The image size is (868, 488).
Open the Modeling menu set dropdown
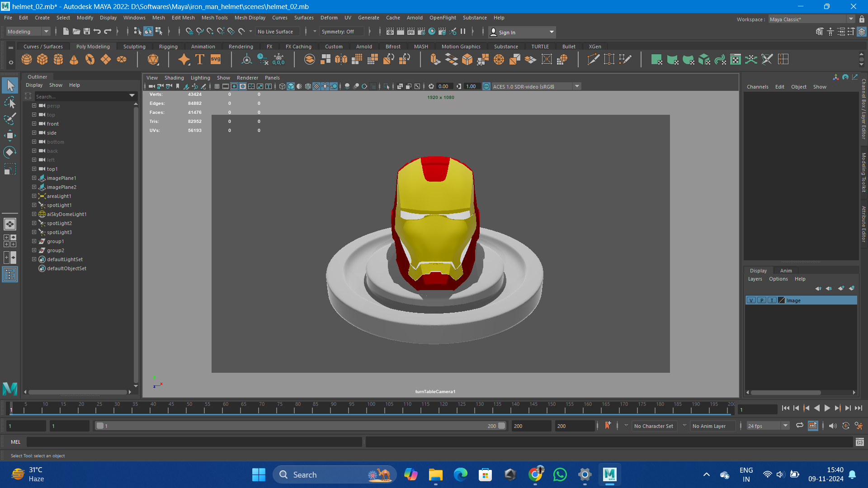28,32
